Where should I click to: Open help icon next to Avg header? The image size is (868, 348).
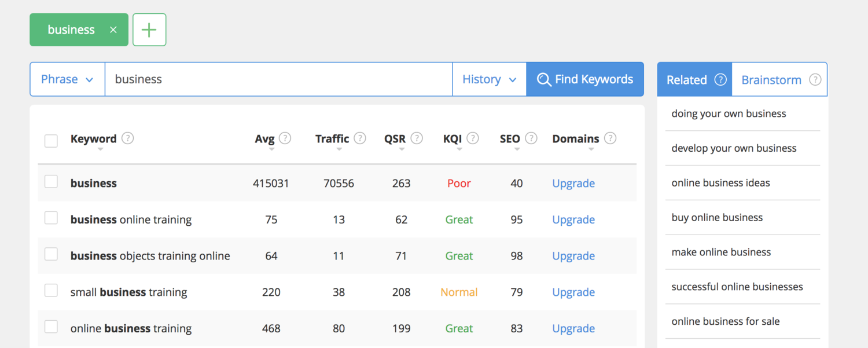(285, 138)
